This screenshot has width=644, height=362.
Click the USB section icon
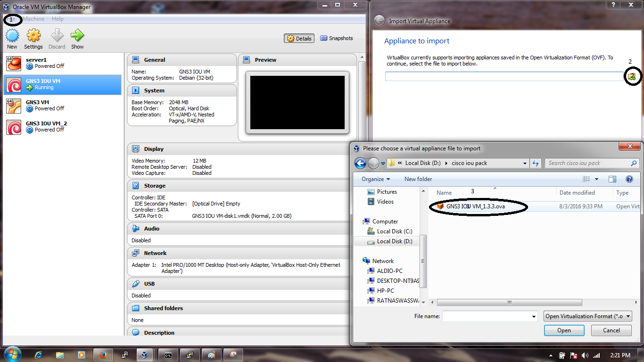click(136, 284)
